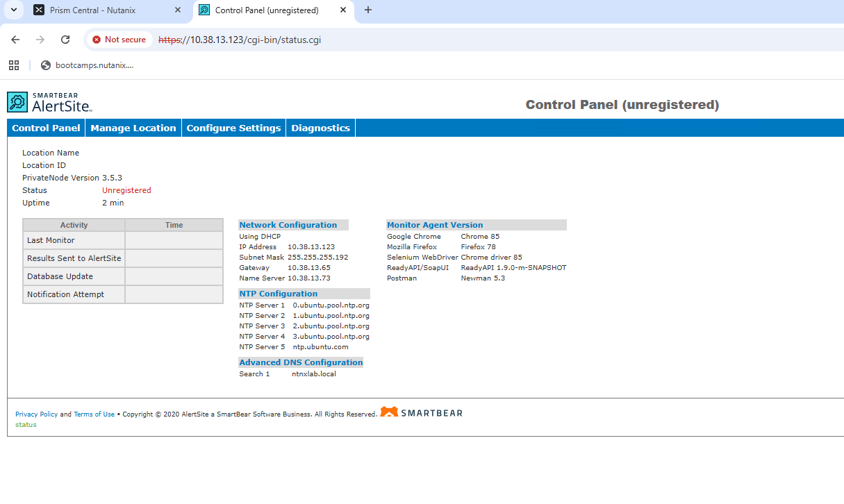Click the red Unregistered status text

point(126,190)
